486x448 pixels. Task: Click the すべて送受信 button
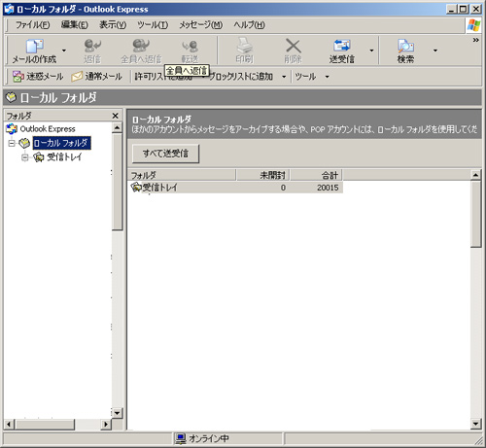click(x=165, y=154)
